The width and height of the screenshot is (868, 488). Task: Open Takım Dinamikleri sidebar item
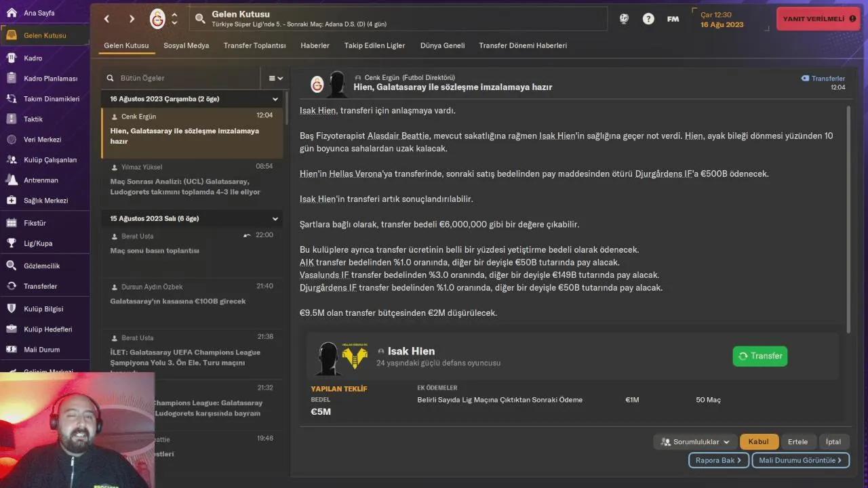click(45, 99)
